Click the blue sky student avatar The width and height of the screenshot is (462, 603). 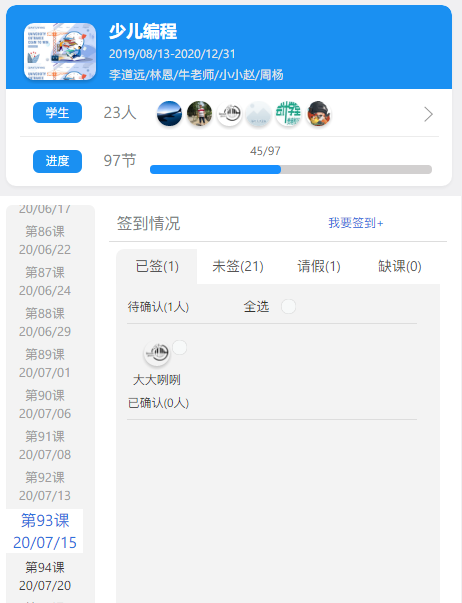tap(169, 114)
